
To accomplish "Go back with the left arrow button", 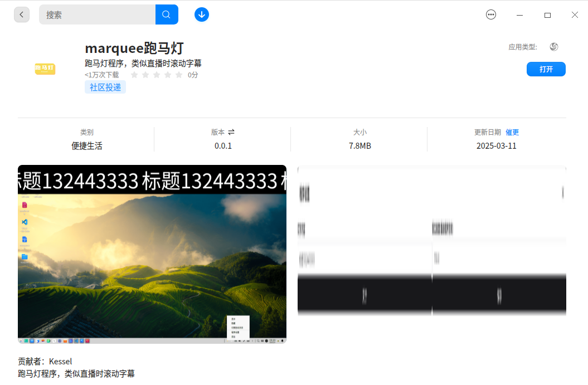I will click(22, 14).
